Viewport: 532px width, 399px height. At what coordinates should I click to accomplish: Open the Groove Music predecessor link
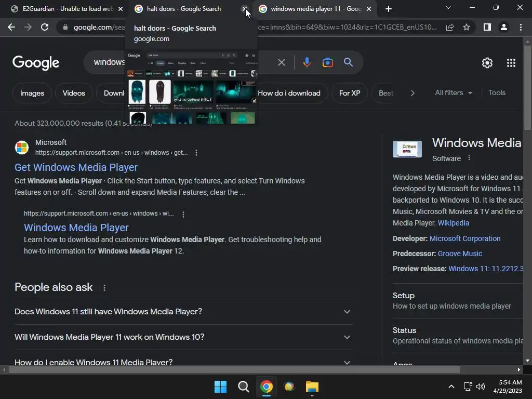[460, 254]
